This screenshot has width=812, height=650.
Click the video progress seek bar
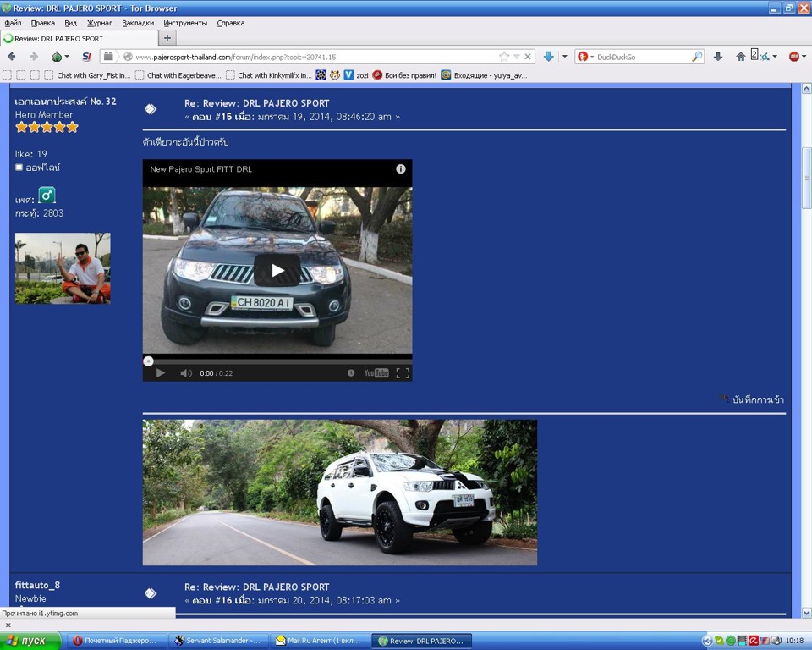pyautogui.click(x=277, y=361)
